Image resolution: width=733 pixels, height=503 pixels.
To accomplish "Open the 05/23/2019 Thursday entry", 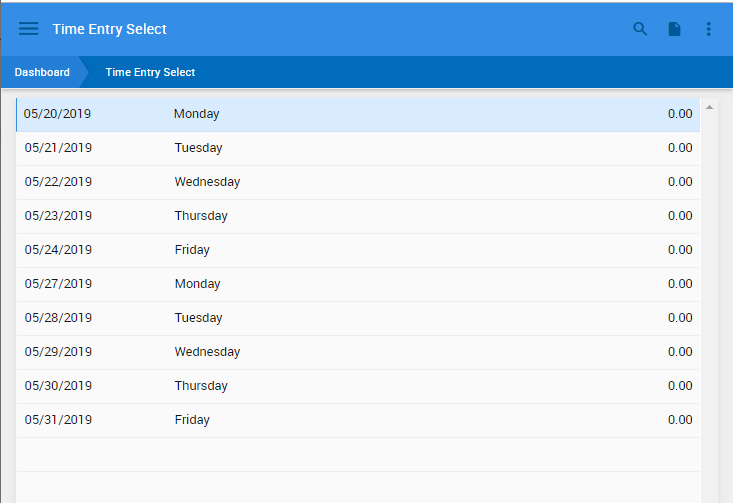I will pyautogui.click(x=358, y=216).
